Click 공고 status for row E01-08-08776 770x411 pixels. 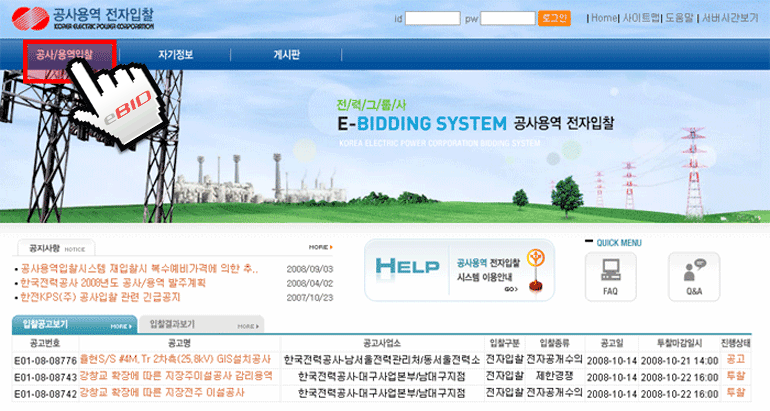(736, 359)
